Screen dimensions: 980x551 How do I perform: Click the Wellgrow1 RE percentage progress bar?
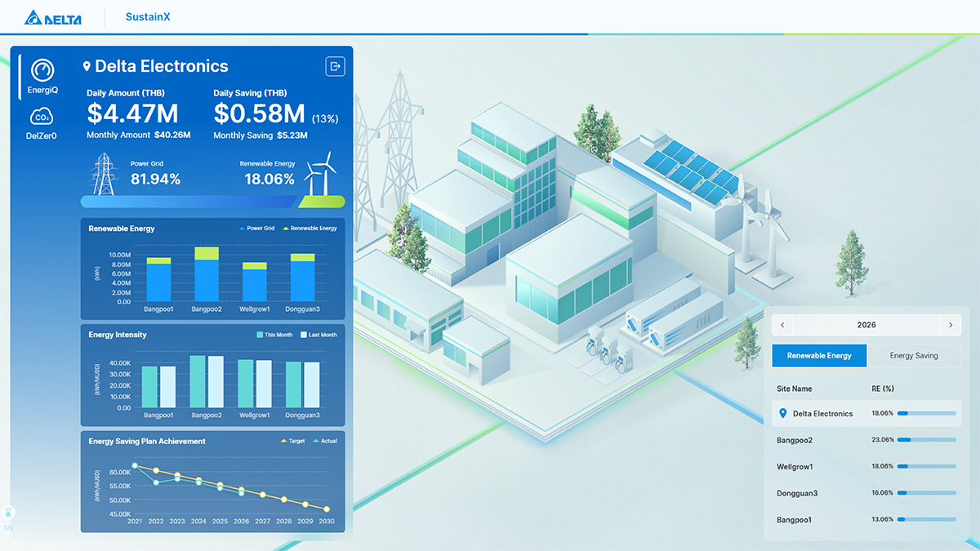[x=926, y=466]
